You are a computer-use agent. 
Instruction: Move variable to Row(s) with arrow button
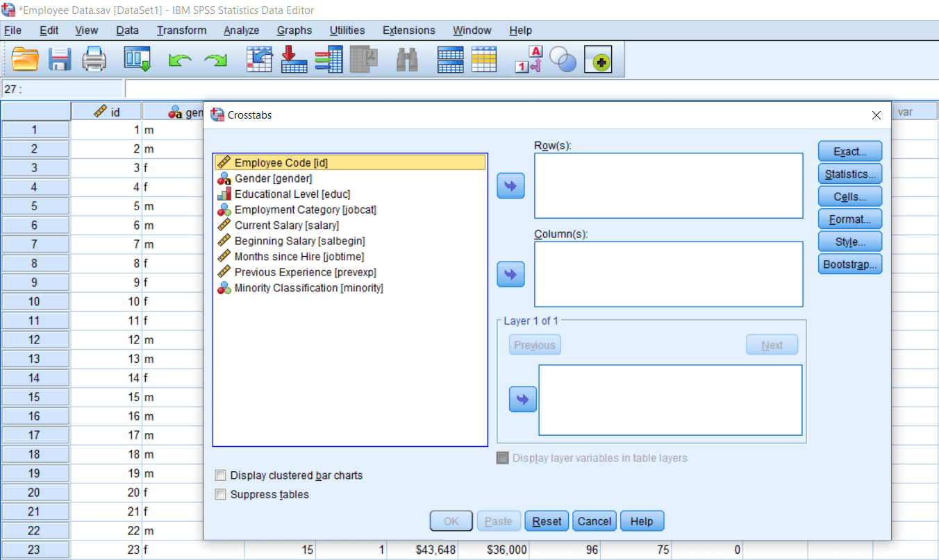(510, 186)
